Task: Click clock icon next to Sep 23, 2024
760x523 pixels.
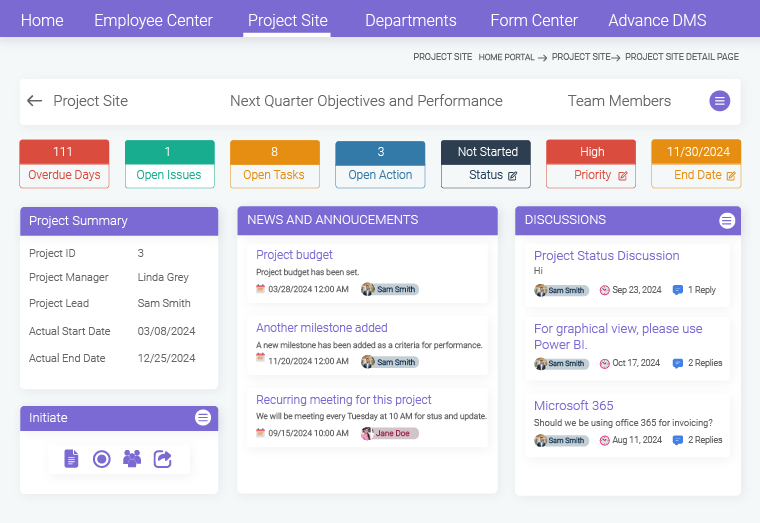Action: (x=604, y=290)
